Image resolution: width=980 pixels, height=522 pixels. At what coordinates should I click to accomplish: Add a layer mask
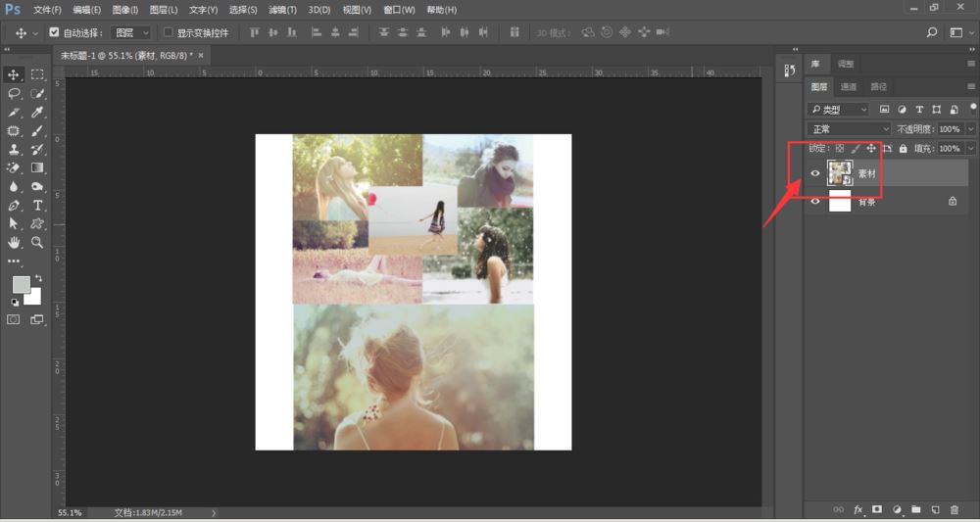coord(877,510)
